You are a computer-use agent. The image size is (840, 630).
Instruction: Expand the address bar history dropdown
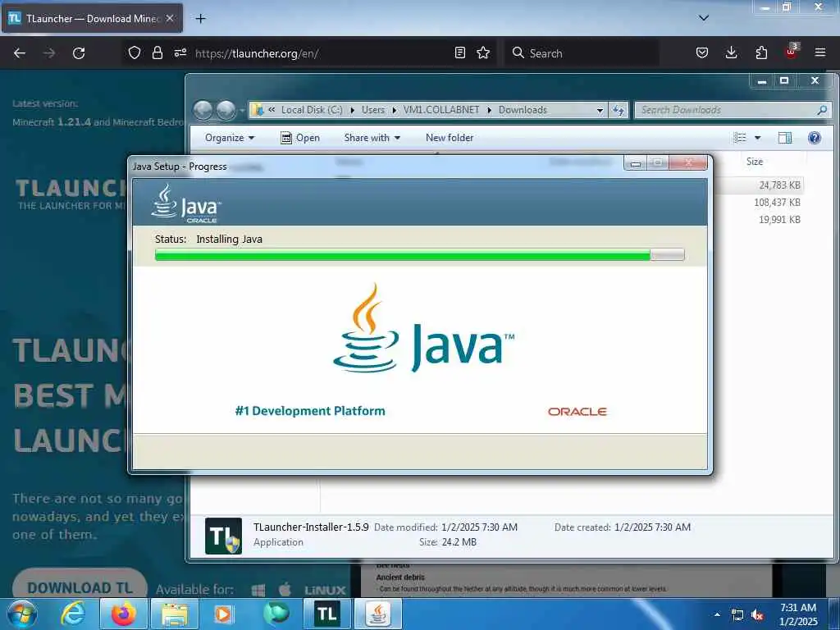(x=600, y=111)
